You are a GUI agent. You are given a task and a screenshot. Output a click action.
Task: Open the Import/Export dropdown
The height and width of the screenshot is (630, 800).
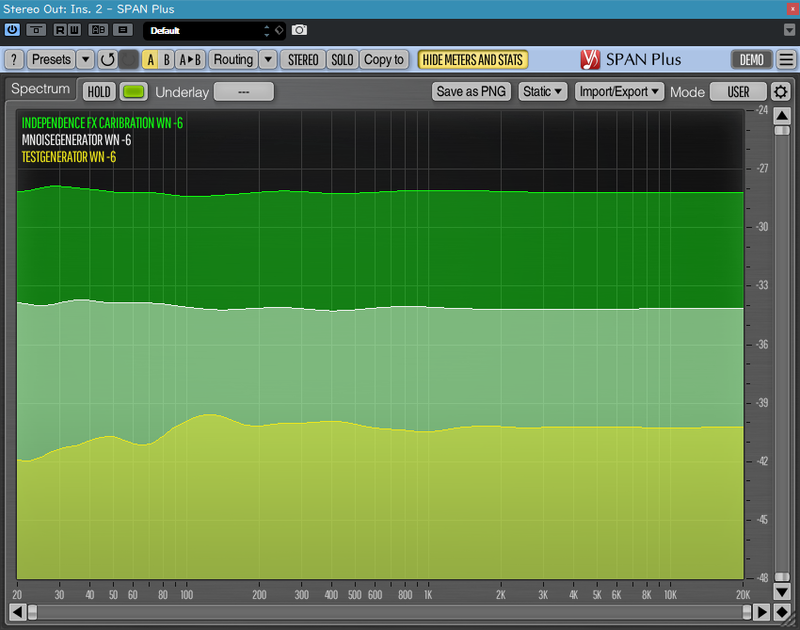click(x=619, y=92)
